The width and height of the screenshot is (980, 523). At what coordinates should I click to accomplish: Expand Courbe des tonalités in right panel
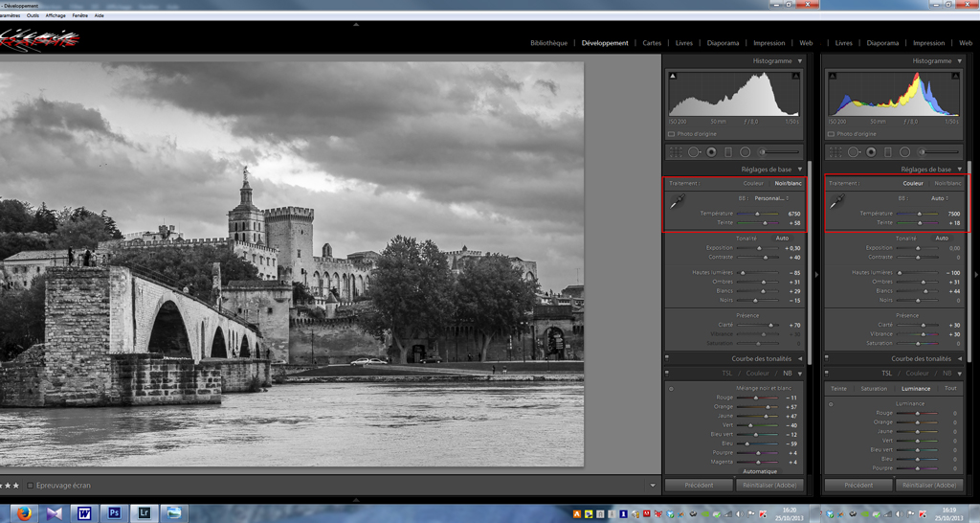click(959, 359)
